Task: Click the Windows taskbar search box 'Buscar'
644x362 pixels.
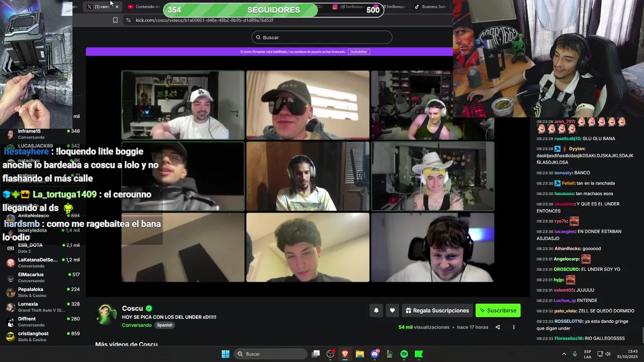Action: pyautogui.click(x=271, y=354)
